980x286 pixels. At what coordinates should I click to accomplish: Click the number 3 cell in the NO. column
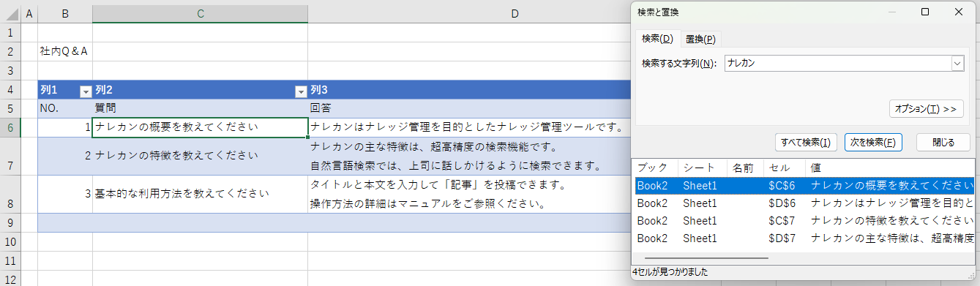click(x=65, y=194)
